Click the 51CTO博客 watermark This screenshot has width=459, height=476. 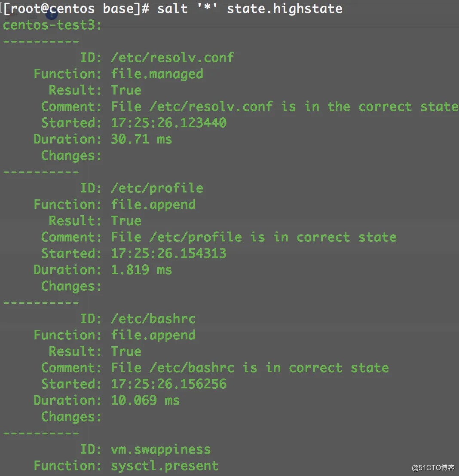433,468
